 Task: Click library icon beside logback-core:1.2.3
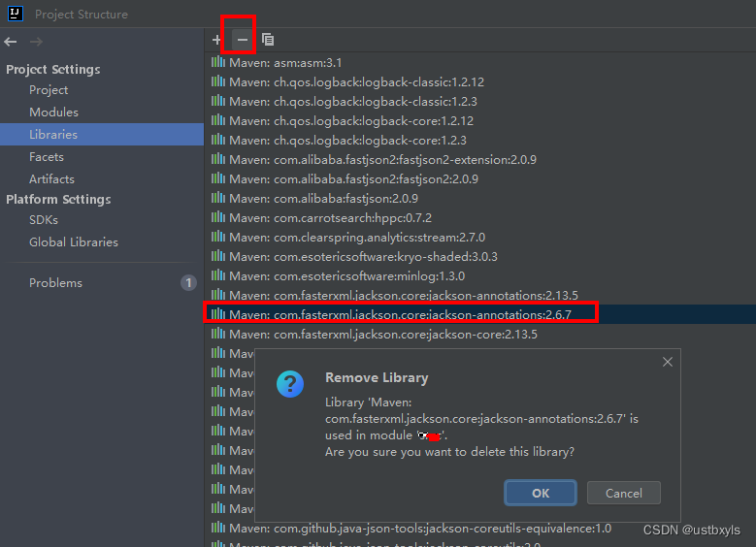pyautogui.click(x=218, y=140)
